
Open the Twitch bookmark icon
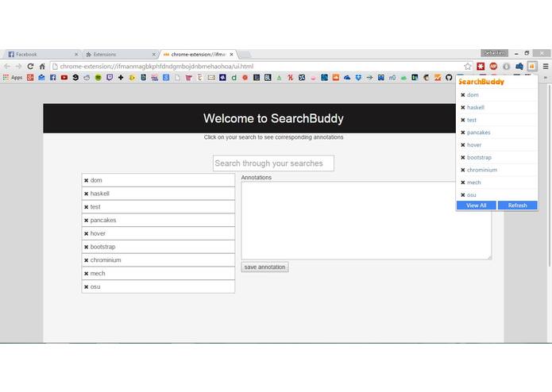[x=110, y=78]
